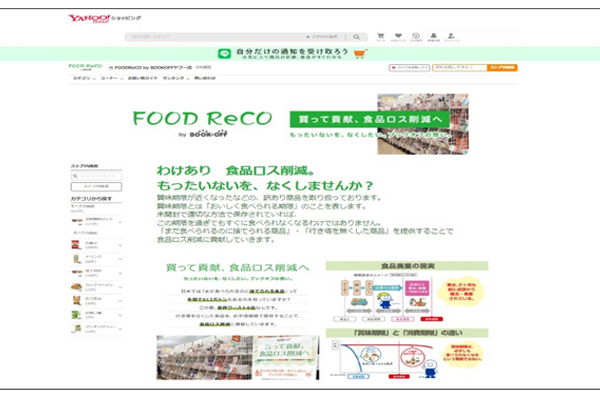The height and width of the screenshot is (400, 600).
Task: Open the shopping cart icon in header
Action: click(381, 37)
